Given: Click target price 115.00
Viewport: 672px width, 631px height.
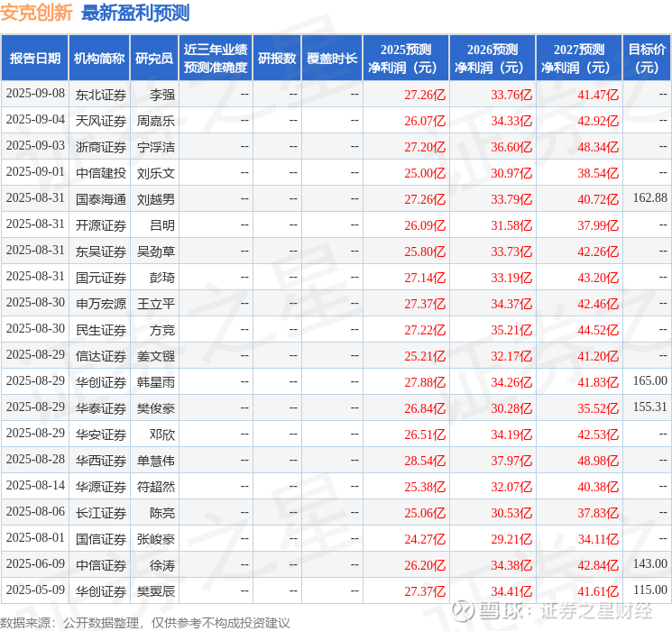Looking at the screenshot, I should pyautogui.click(x=650, y=590).
